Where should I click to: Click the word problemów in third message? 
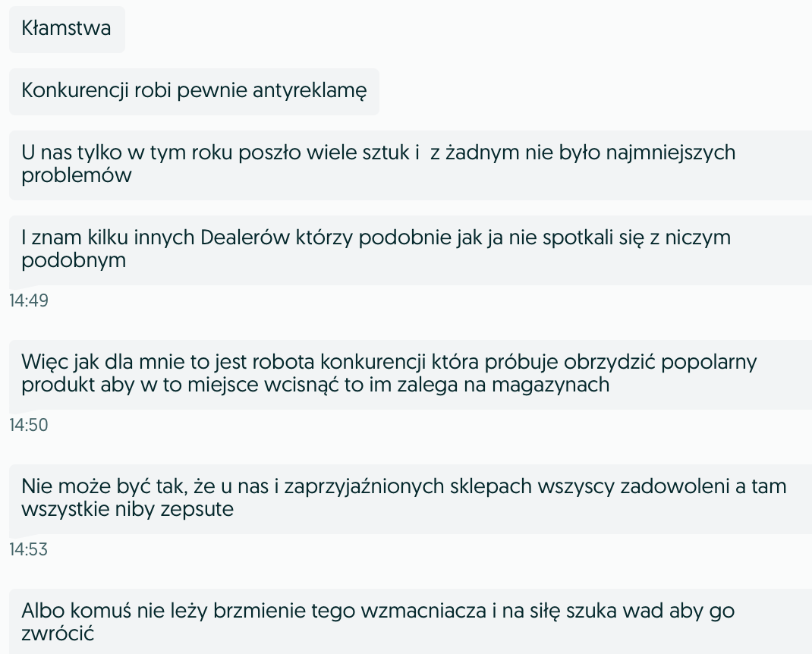(x=76, y=175)
